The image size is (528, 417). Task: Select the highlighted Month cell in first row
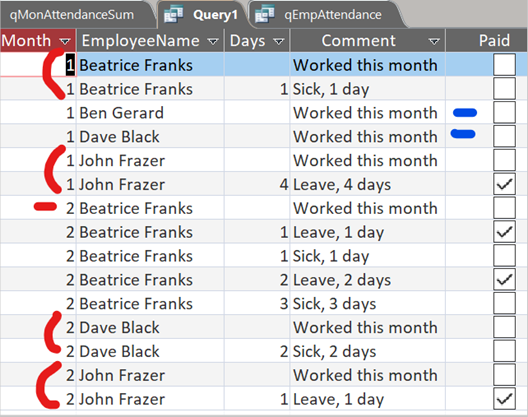[x=38, y=65]
